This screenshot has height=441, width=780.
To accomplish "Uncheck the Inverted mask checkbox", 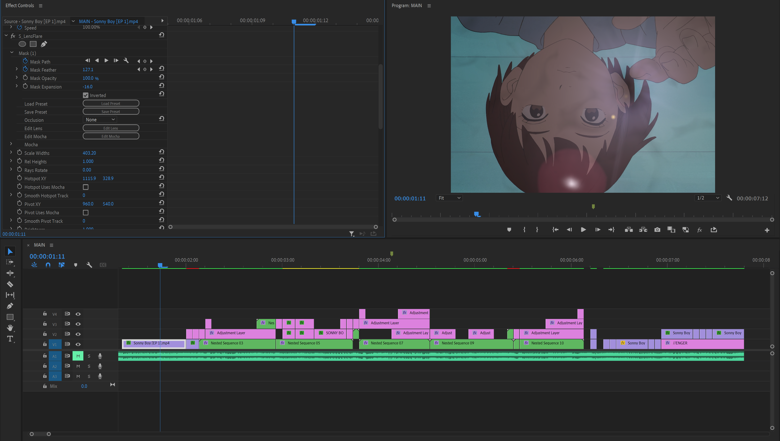I will click(86, 95).
